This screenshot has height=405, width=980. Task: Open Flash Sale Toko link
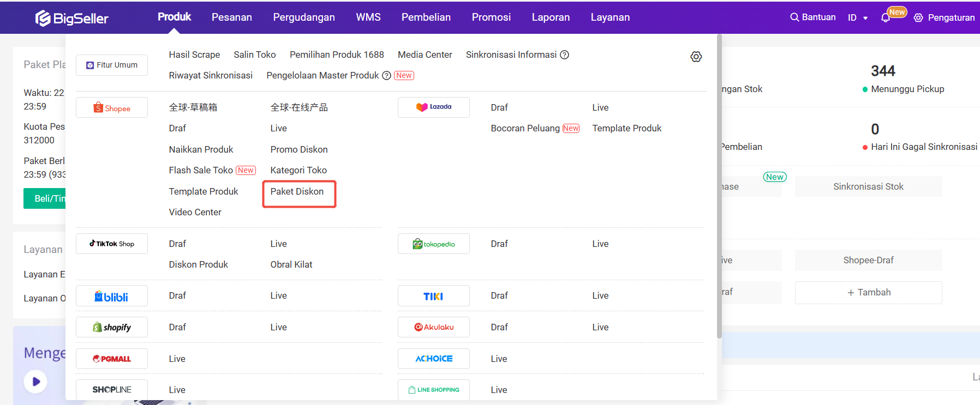[201, 171]
